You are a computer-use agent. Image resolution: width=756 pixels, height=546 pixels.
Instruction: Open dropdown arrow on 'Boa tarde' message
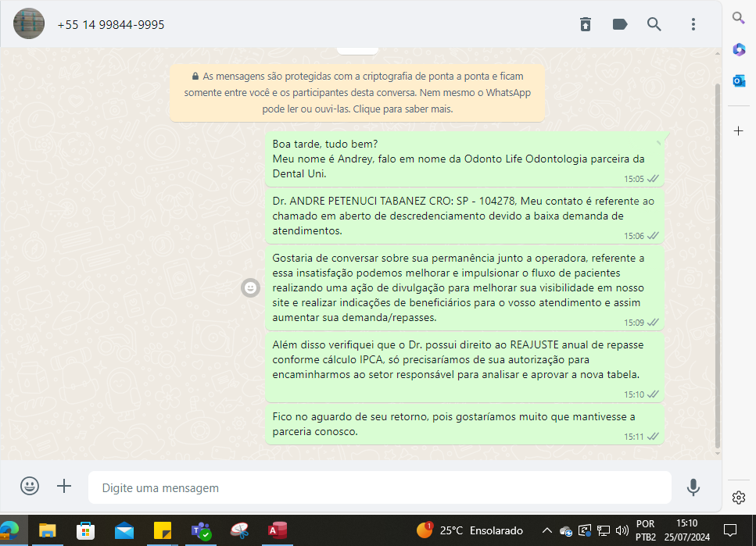tap(658, 143)
